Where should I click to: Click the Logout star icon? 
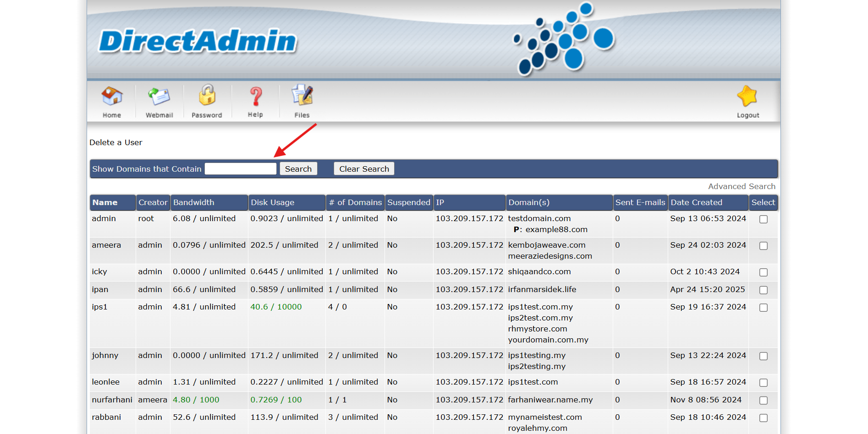748,102
